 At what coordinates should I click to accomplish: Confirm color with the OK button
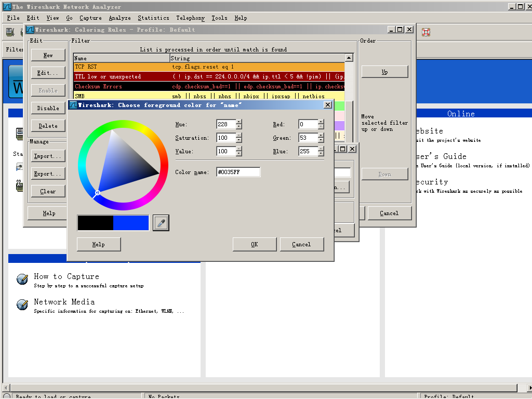coord(255,244)
